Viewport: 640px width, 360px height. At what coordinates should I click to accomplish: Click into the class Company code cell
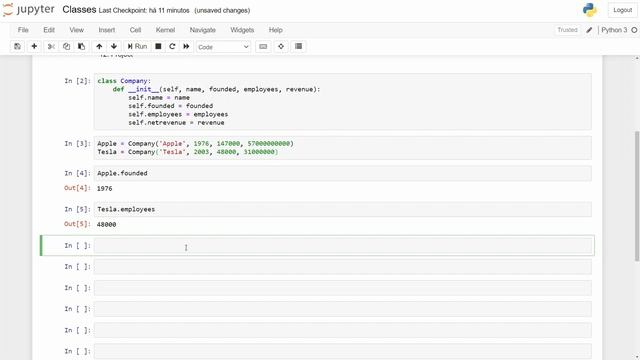coord(342,102)
